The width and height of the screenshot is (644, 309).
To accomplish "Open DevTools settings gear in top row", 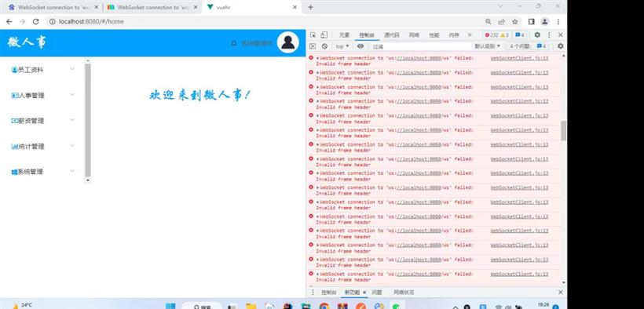I will tap(537, 35).
